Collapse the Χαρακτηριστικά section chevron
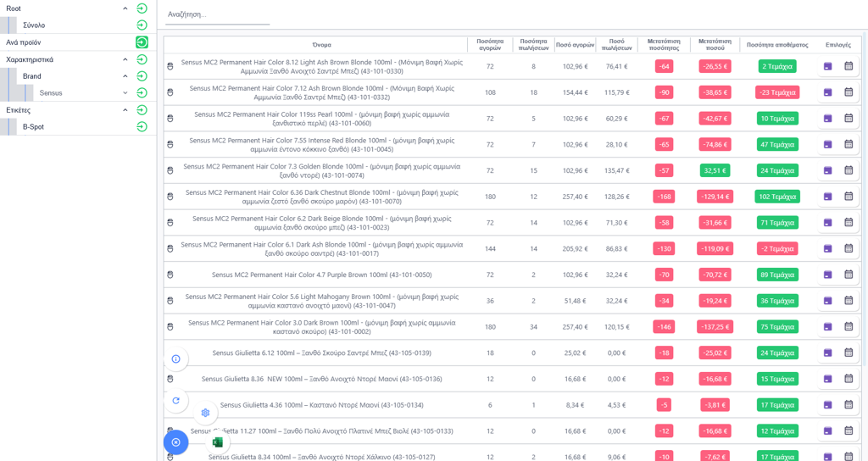Image resolution: width=868 pixels, height=461 pixels. pyautogui.click(x=125, y=59)
